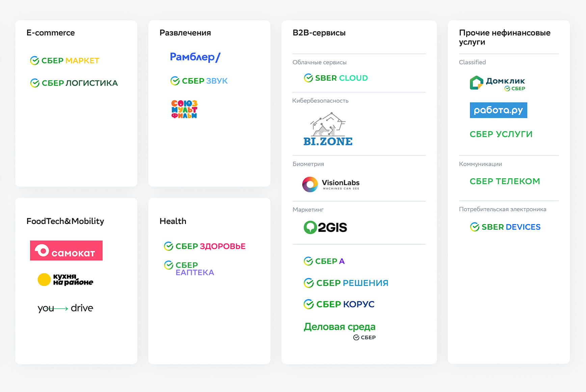
Task: Select the СберЗвук logo
Action: 199,81
